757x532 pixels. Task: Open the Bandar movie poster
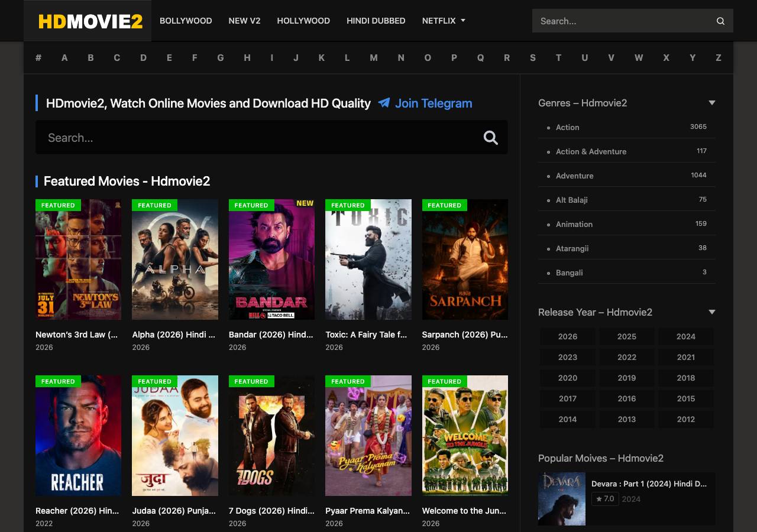tap(271, 259)
